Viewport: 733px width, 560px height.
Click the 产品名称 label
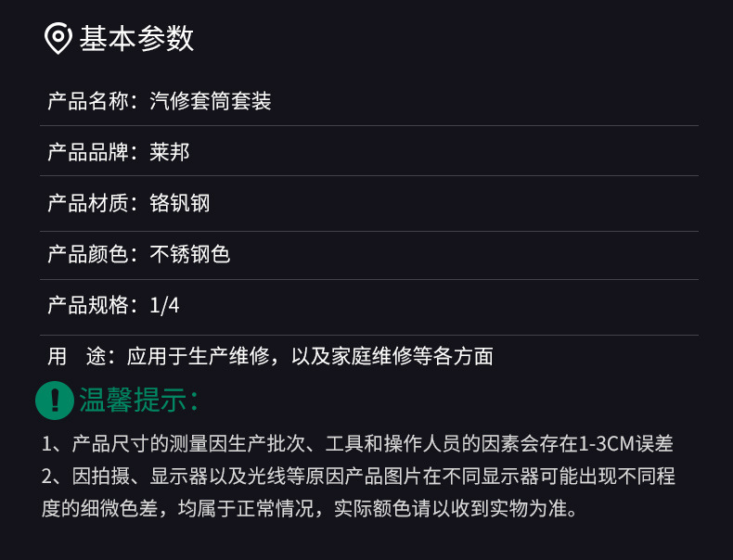tap(88, 101)
